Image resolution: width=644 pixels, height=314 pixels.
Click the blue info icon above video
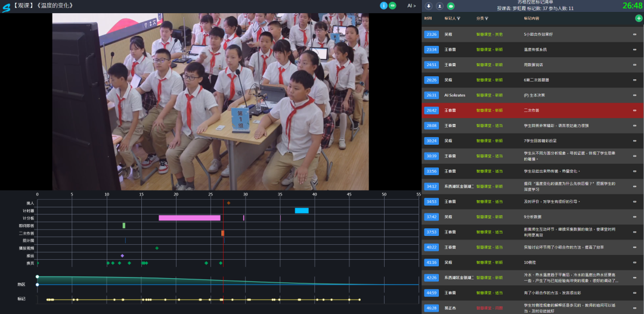click(x=383, y=5)
